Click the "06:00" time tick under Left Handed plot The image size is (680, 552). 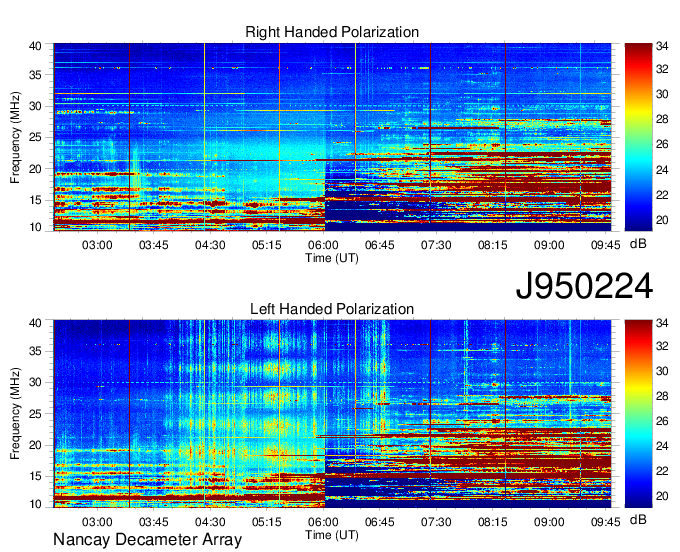coord(323,522)
